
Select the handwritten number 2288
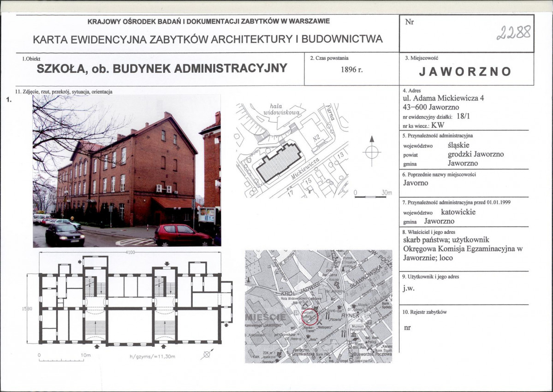(x=513, y=33)
